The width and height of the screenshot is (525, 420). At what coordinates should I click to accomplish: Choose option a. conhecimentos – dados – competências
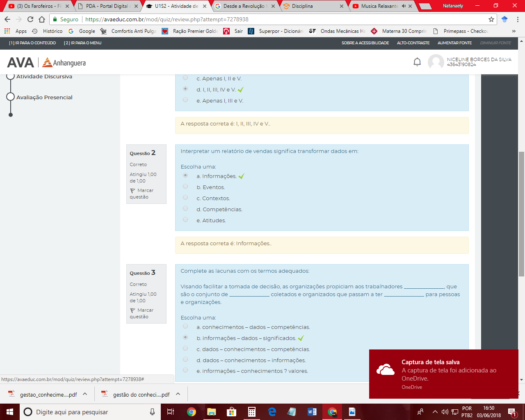[185, 326]
